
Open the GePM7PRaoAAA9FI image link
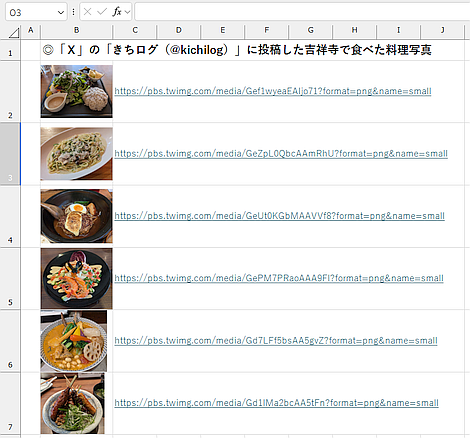click(x=279, y=278)
